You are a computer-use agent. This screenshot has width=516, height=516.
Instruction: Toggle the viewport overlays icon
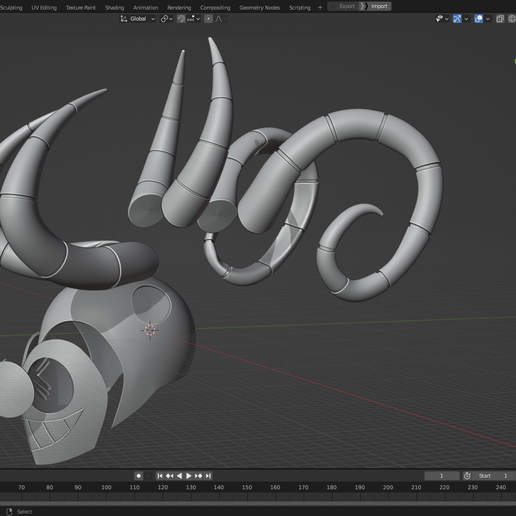479,19
